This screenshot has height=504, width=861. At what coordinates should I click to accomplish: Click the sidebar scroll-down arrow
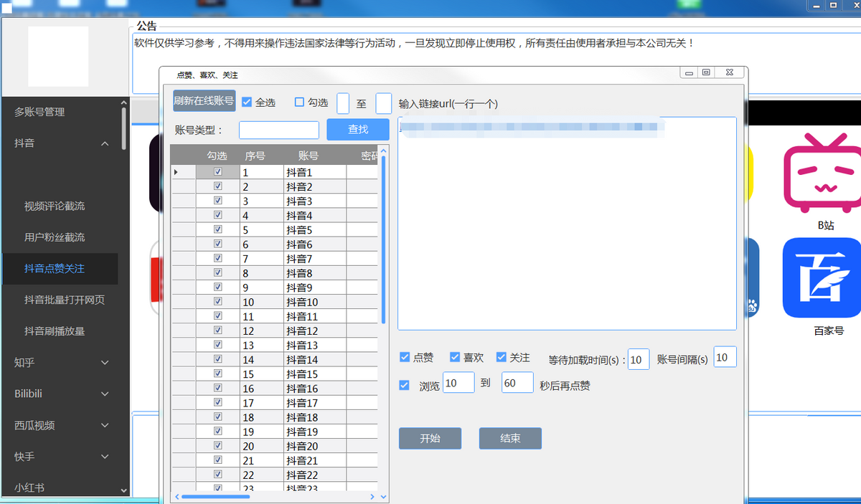pyautogui.click(x=124, y=491)
